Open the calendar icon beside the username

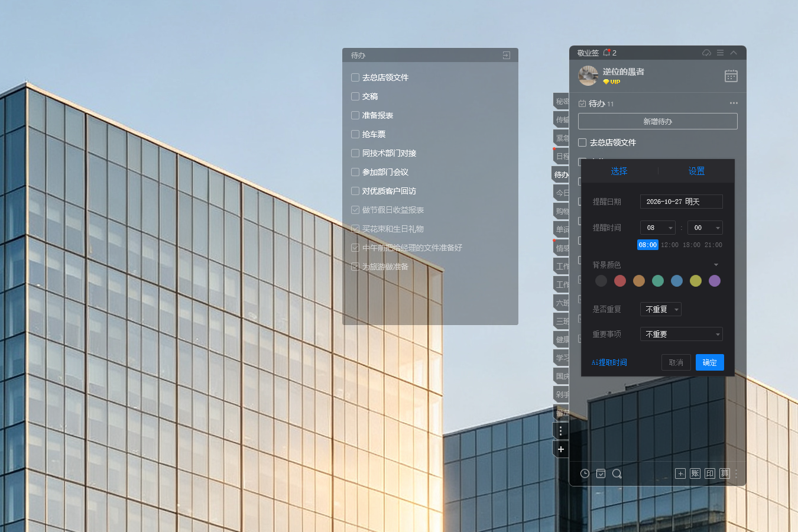(x=731, y=76)
